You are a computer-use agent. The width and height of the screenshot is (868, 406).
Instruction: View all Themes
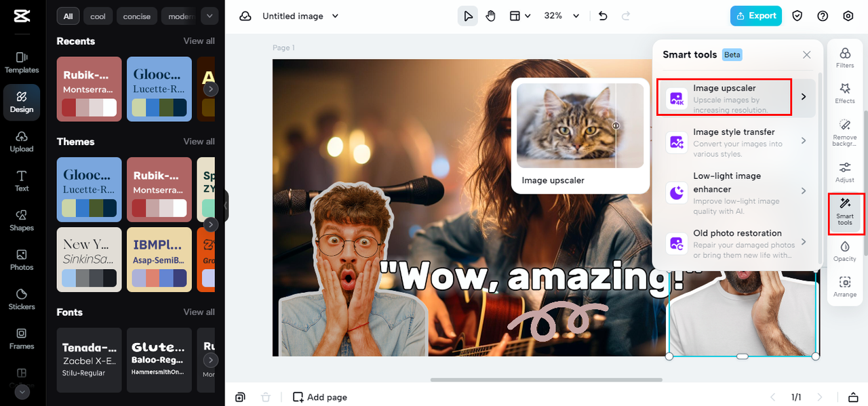point(199,141)
